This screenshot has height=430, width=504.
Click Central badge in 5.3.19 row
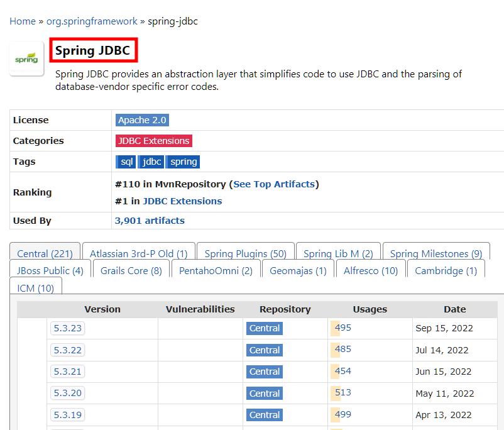[x=265, y=415]
